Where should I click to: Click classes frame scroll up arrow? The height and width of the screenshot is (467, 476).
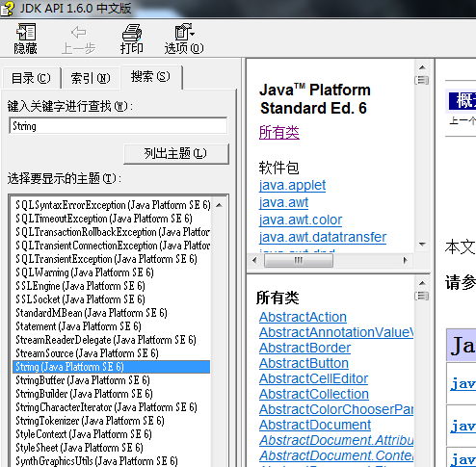(x=422, y=283)
